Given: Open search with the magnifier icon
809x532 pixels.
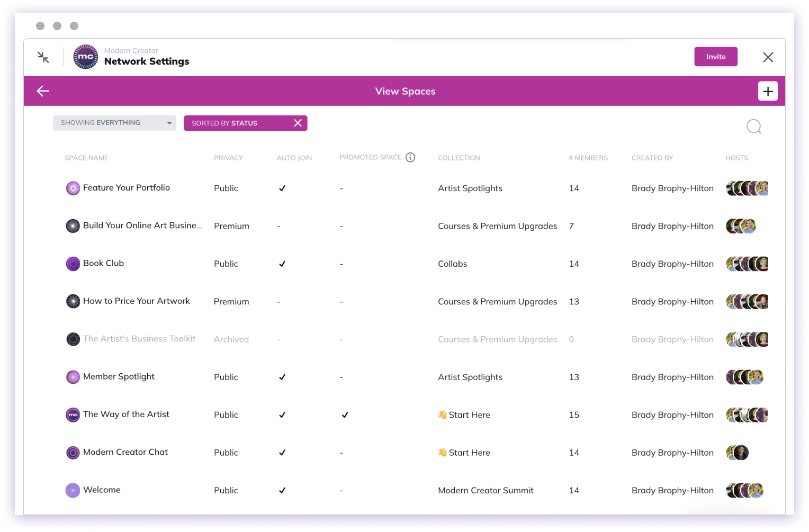Looking at the screenshot, I should point(754,127).
